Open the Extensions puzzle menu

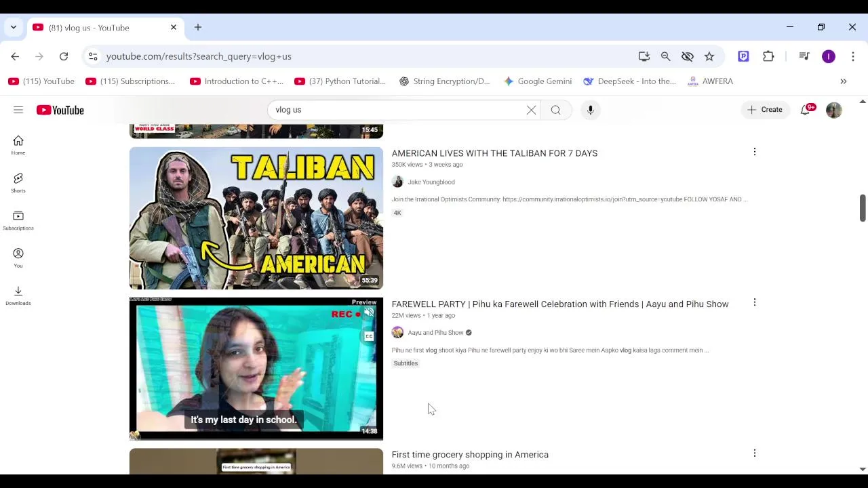768,56
